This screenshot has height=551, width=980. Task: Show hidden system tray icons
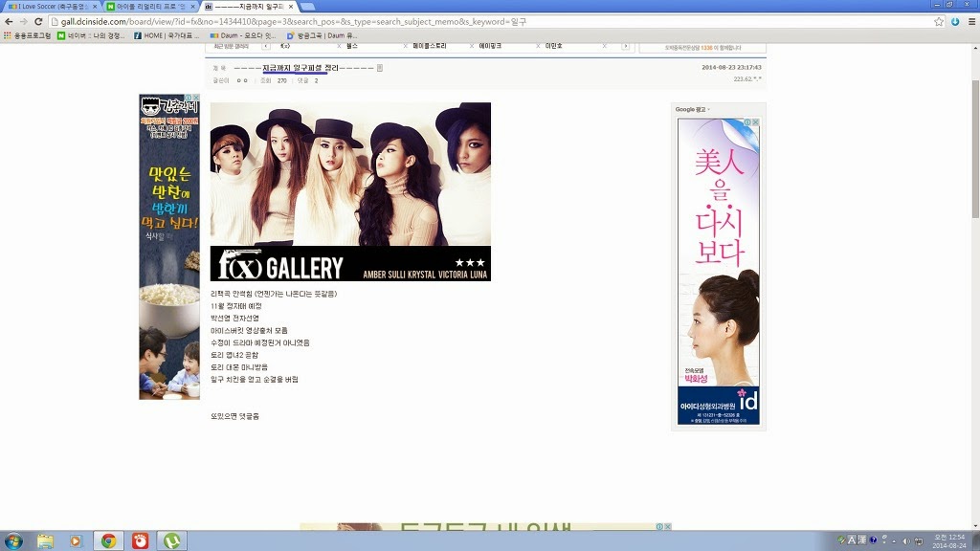(895, 541)
